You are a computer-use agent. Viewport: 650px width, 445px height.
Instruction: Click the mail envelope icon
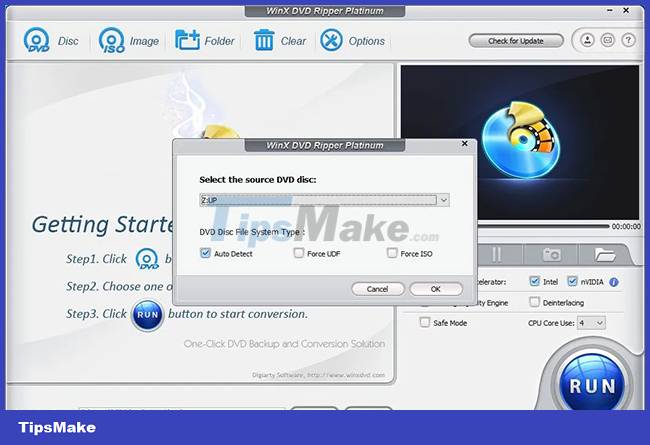click(x=608, y=40)
